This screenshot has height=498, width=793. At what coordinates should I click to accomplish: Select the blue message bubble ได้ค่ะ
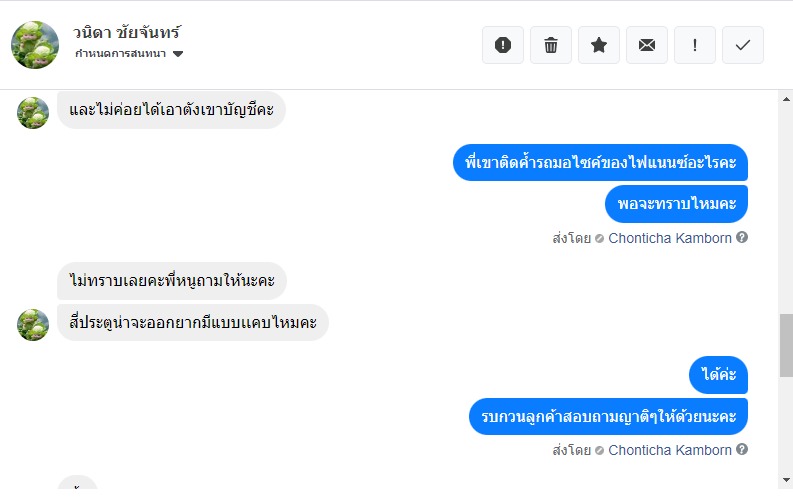(x=718, y=374)
